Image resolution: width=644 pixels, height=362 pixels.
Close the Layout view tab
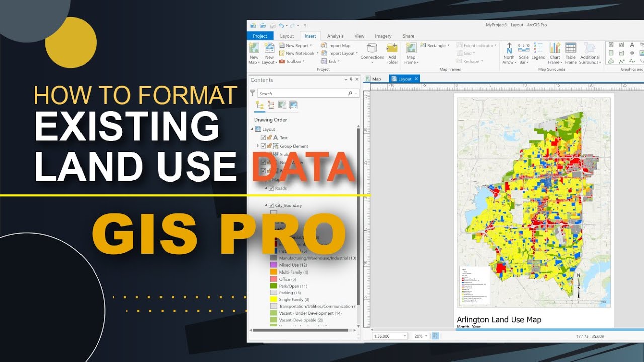click(416, 79)
